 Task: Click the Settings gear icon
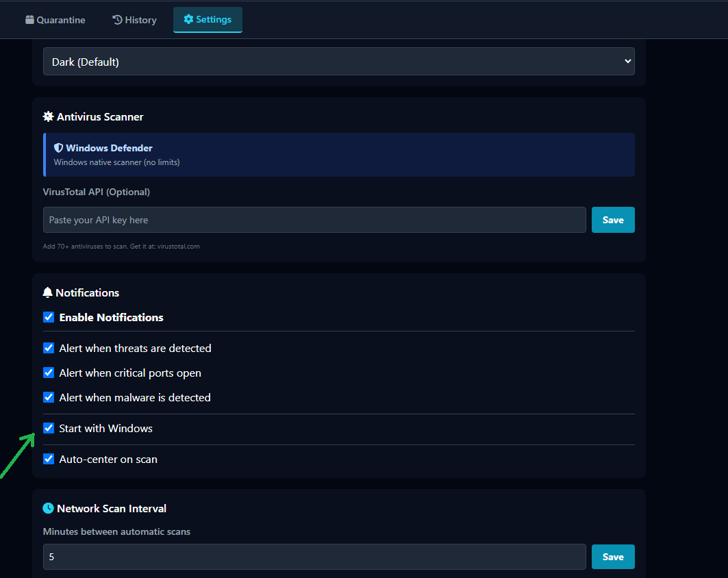point(188,19)
